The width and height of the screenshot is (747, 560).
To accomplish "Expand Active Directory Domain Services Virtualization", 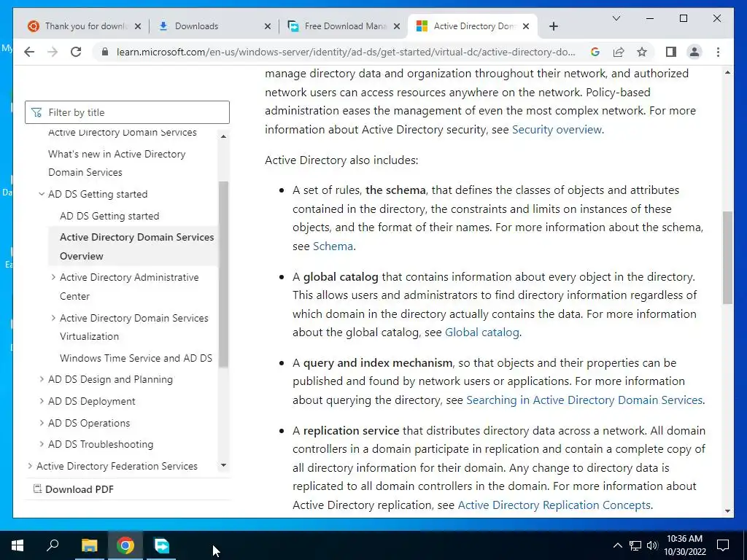I will [53, 318].
